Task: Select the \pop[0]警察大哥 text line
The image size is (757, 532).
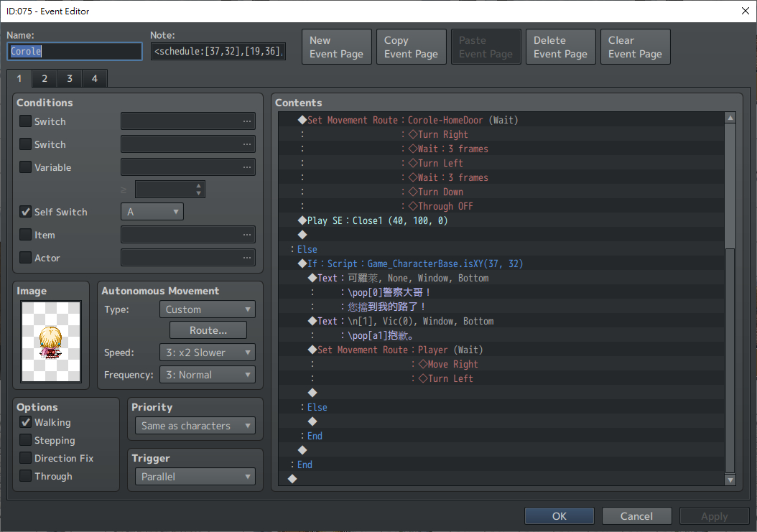Action: 501,292
